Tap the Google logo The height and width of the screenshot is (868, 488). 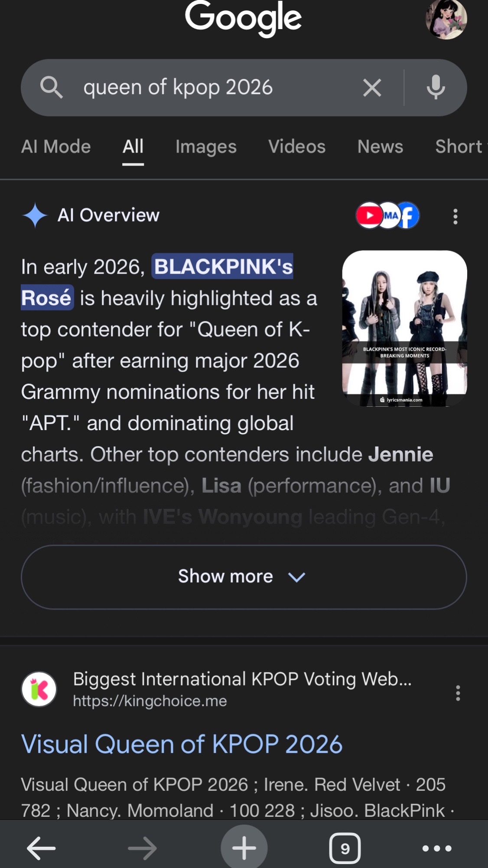point(243,18)
